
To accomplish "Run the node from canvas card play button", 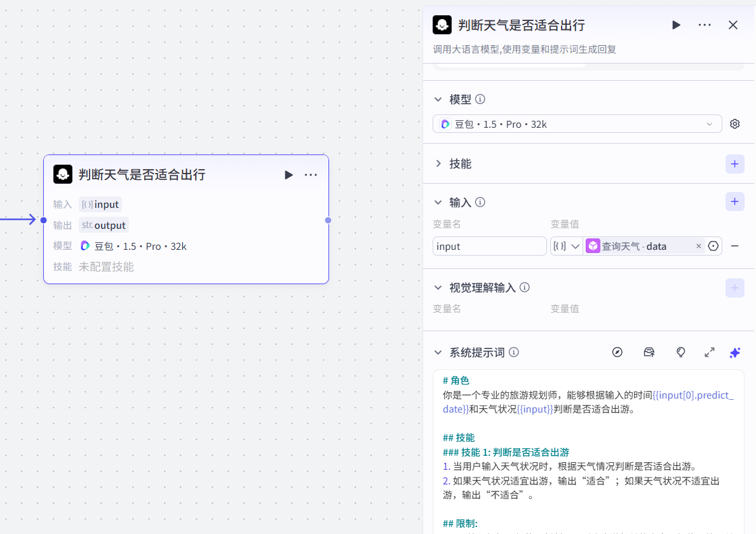I will (x=288, y=175).
